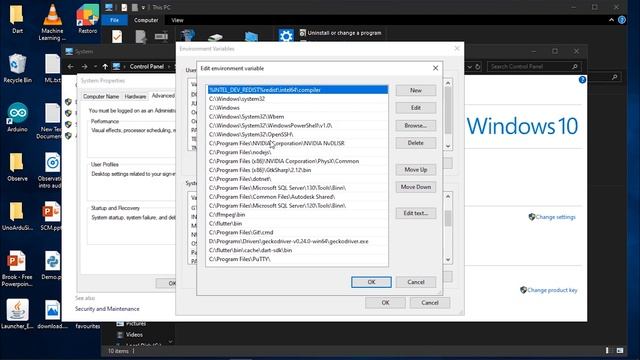Close the Edit environment variable dialog
This screenshot has height=360, width=640.
pos(435,68)
